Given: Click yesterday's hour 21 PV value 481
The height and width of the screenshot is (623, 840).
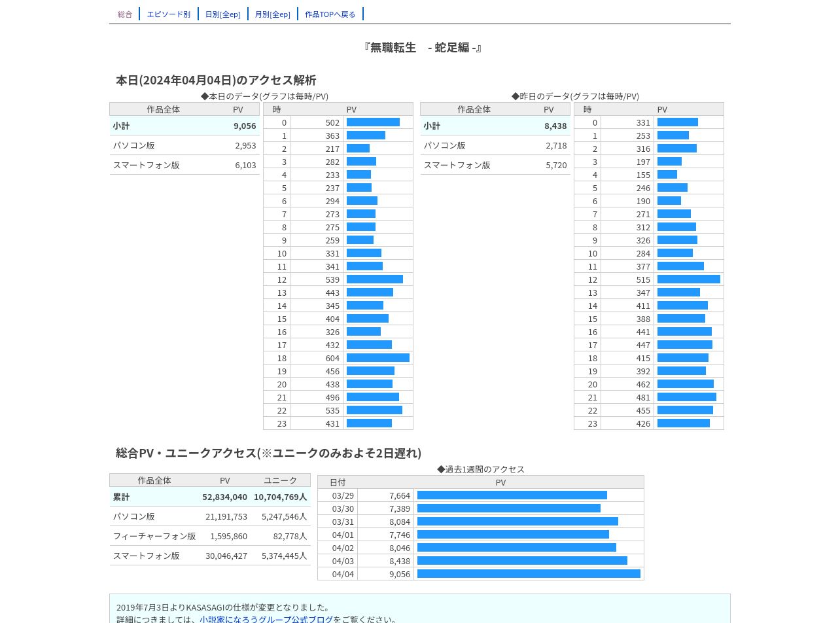Looking at the screenshot, I should (x=643, y=397).
